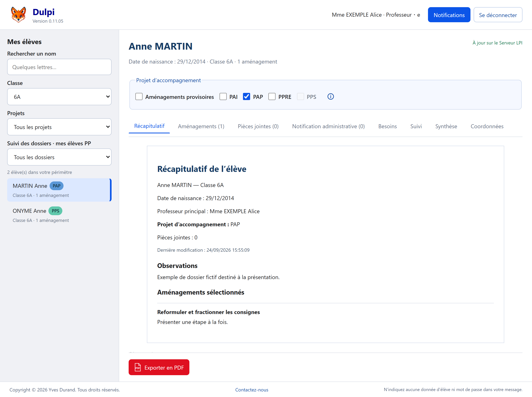Image resolution: width=532 pixels, height=397 pixels.
Task: Focus the Rechercher un nom field
Action: 59,67
